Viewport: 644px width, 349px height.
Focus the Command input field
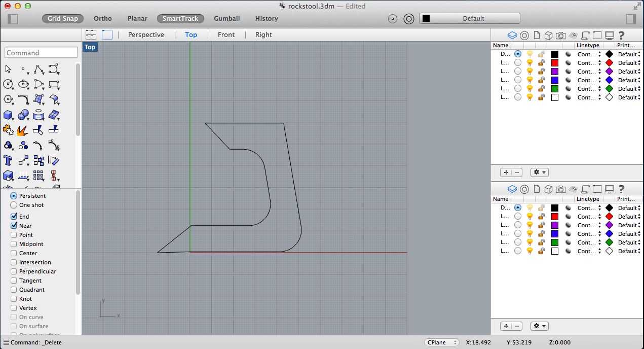pos(41,53)
